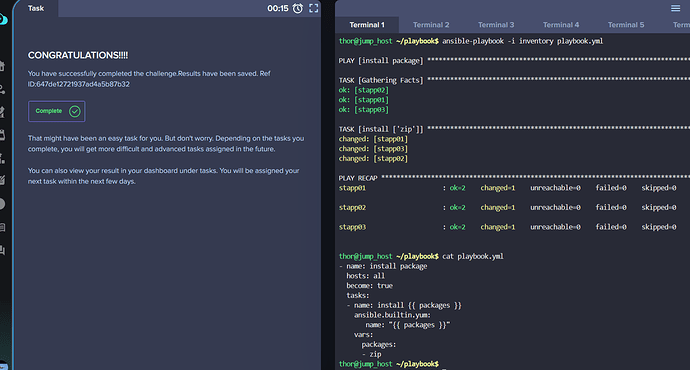Click 'skipped=0' in the stapp03 recap row
The image size is (690, 370).
point(659,227)
